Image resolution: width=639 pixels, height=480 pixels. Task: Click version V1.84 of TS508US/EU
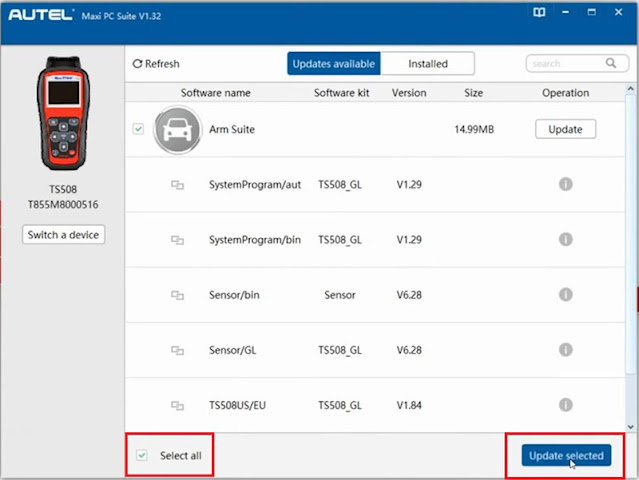click(409, 405)
